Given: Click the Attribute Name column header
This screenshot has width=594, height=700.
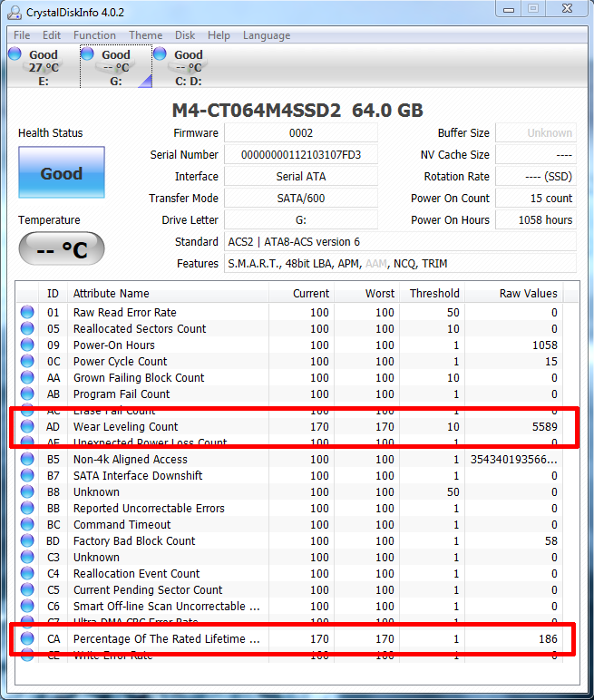Looking at the screenshot, I should coord(168,293).
